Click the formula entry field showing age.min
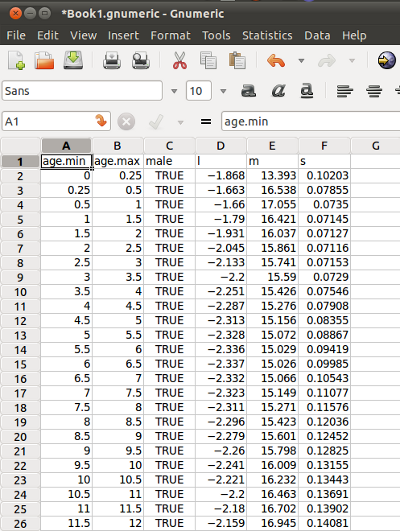The height and width of the screenshot is (531, 400). click(311, 121)
